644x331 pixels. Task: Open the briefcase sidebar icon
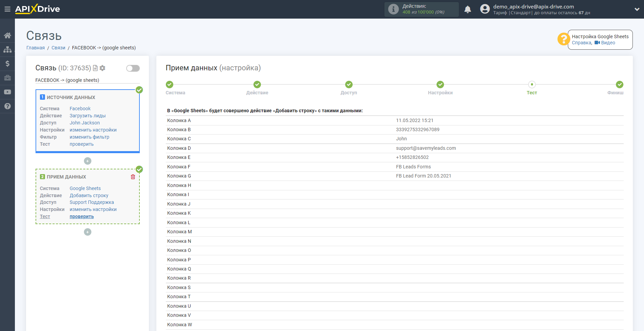coord(7,78)
